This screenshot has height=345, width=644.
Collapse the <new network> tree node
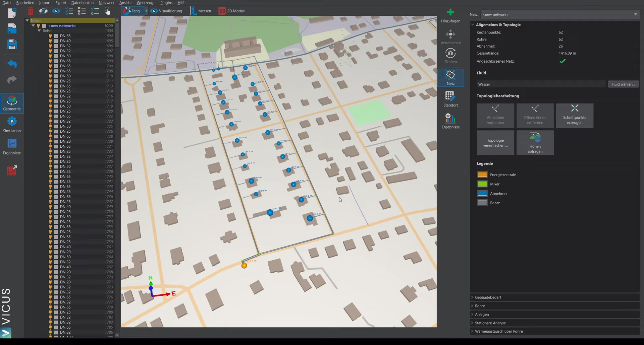coord(33,26)
